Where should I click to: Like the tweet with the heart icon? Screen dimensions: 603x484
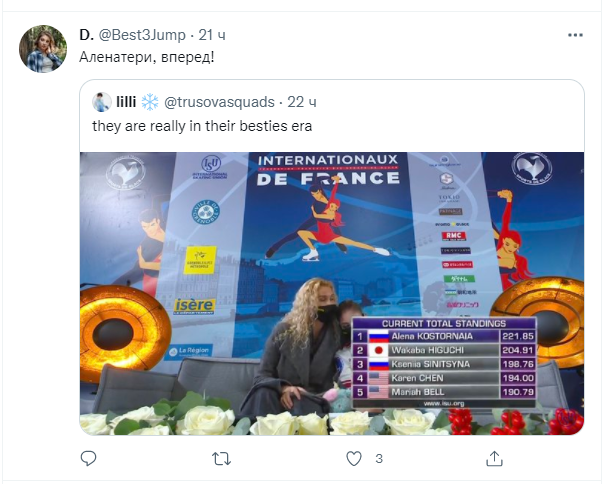pyautogui.click(x=351, y=459)
